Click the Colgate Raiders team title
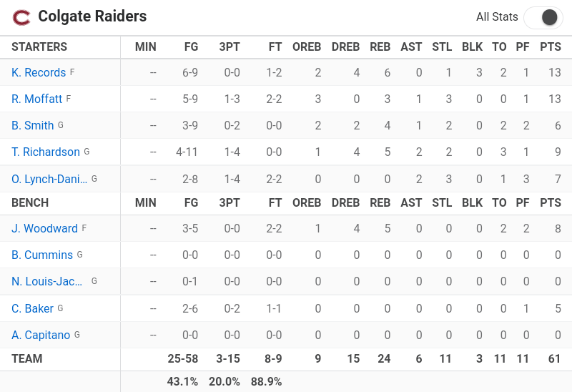The height and width of the screenshot is (392, 572). coord(92,16)
